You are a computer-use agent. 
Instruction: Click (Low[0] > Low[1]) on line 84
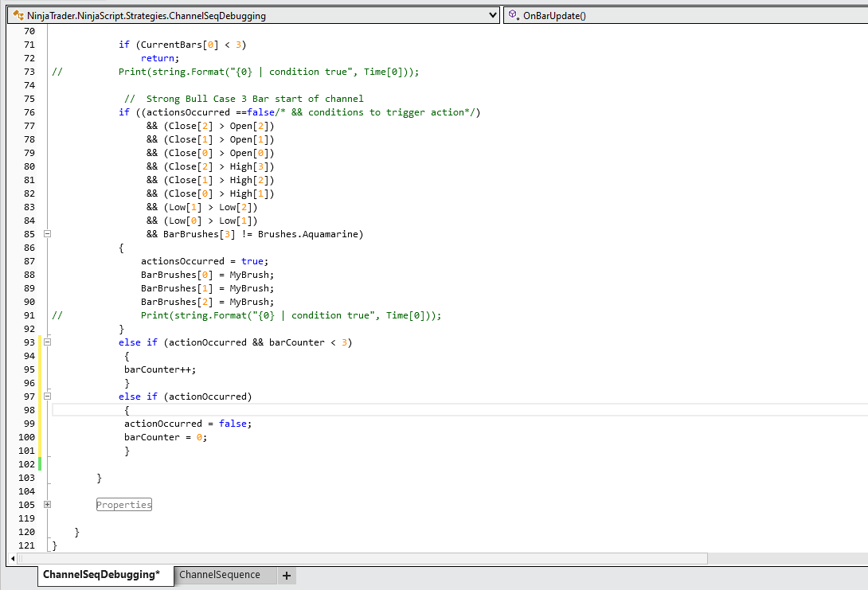(210, 221)
